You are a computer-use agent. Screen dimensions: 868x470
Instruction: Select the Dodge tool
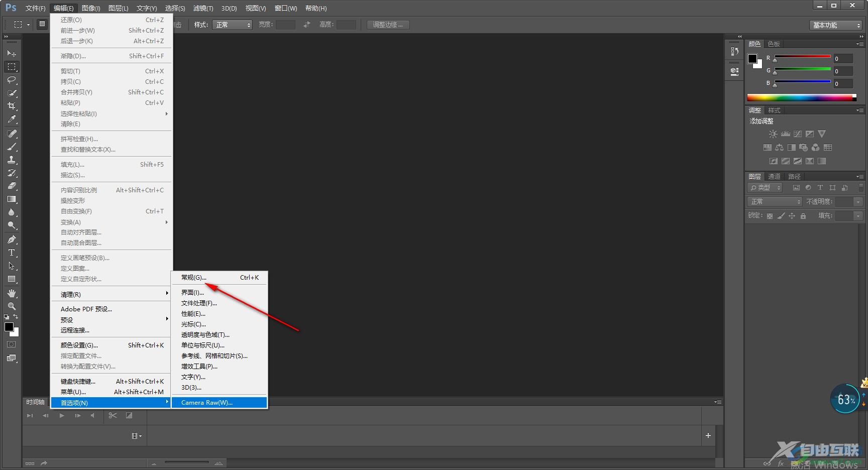(x=12, y=225)
